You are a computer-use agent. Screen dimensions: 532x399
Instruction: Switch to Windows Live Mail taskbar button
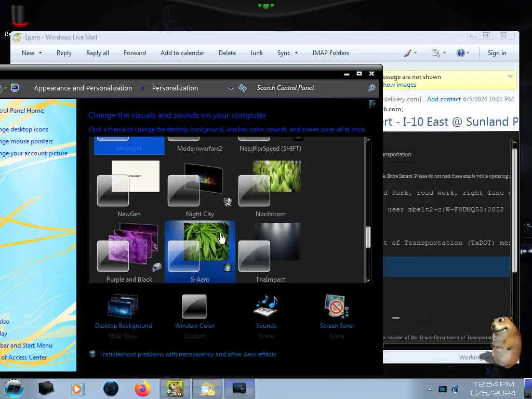pyautogui.click(x=207, y=389)
